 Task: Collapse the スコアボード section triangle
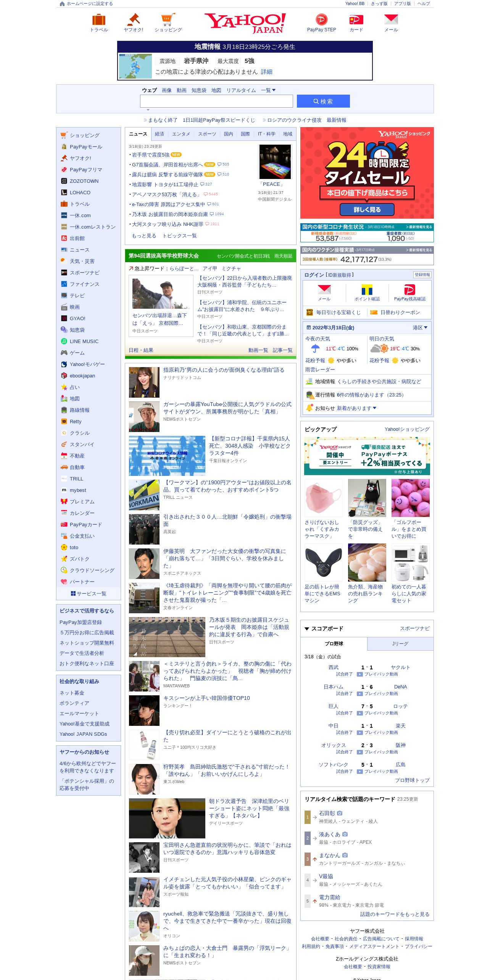[x=307, y=629]
